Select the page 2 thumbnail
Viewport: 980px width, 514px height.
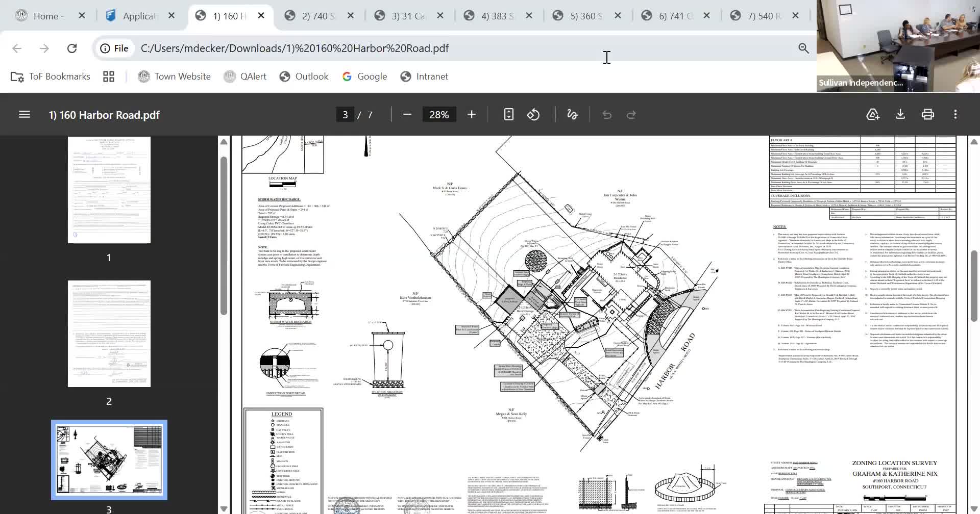(109, 333)
